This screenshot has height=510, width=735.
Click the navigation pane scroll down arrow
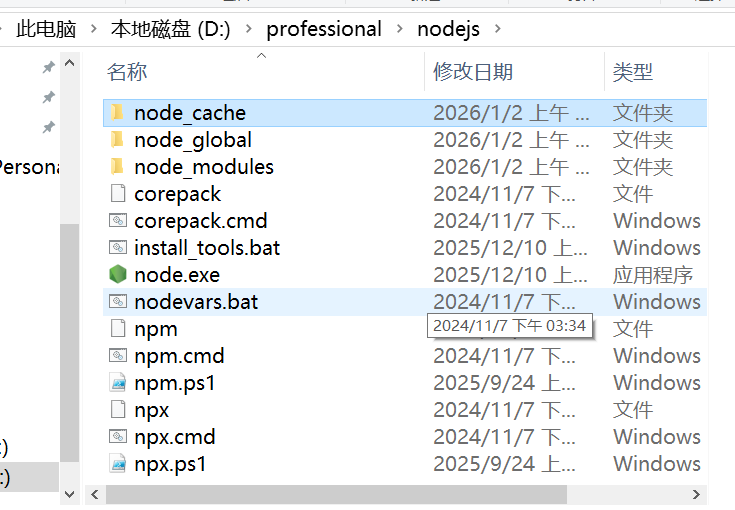point(69,494)
